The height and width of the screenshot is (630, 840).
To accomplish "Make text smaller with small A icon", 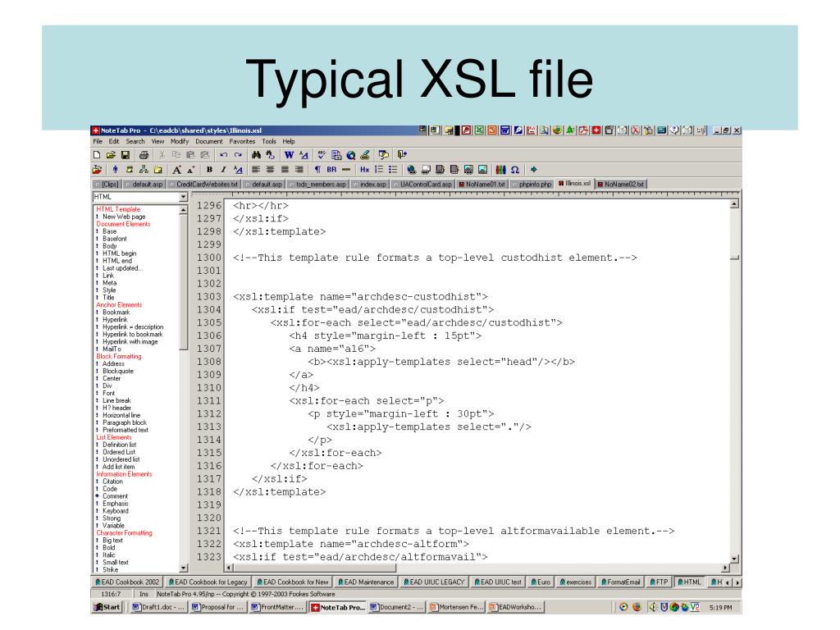I will coord(190,170).
